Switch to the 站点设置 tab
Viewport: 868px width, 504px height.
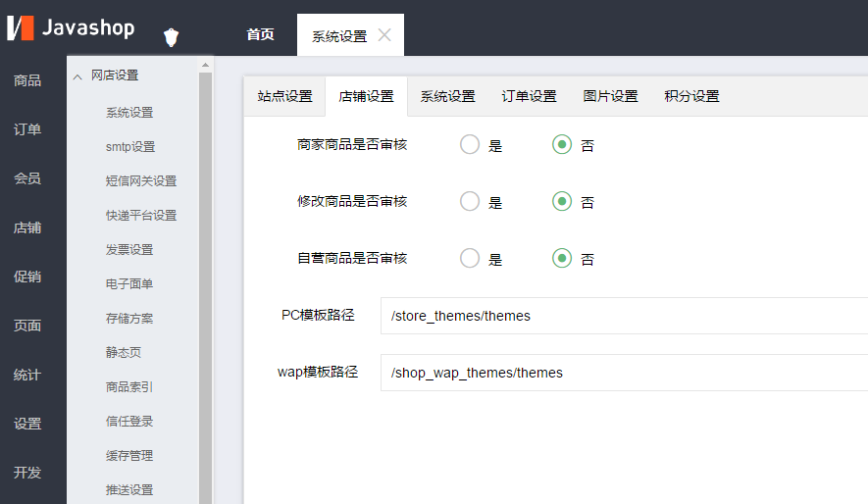tap(284, 96)
